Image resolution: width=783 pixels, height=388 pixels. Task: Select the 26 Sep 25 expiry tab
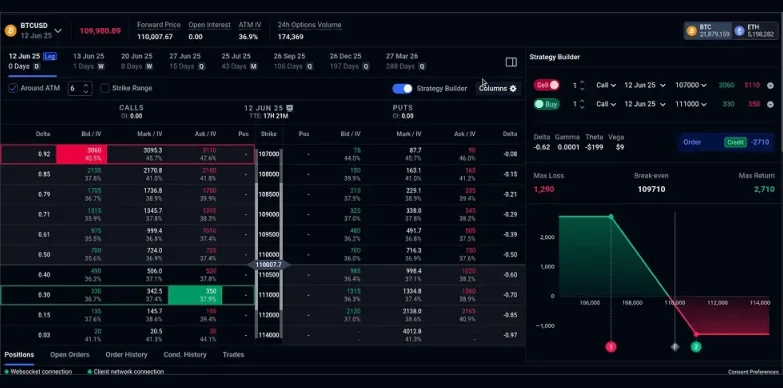[x=293, y=61]
